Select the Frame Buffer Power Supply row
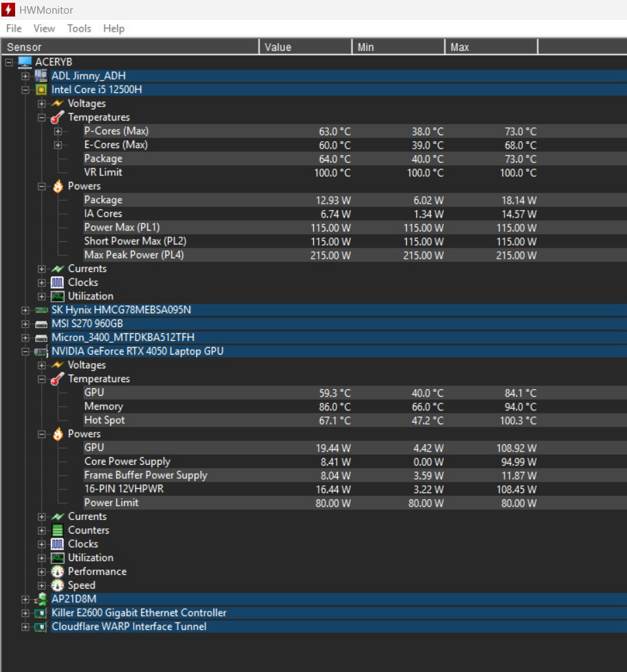Screen dimensions: 627x672 click(355, 475)
